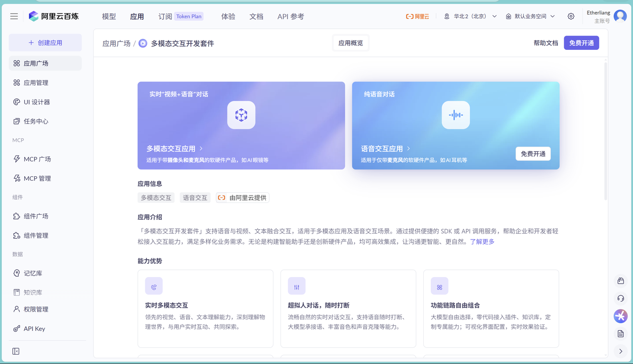Click the 由阿里云提供 tag
Screen dimensions: 633x364
pyautogui.click(x=242, y=198)
